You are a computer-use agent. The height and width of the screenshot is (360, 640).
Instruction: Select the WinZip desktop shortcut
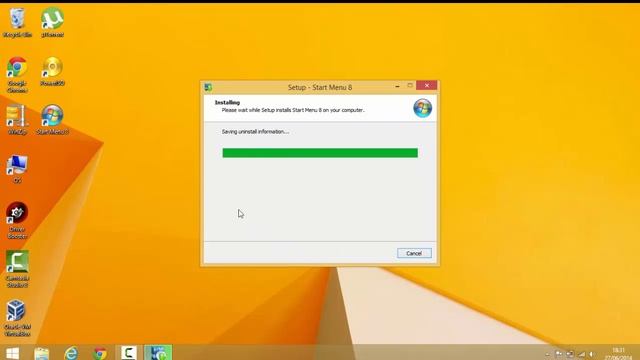coord(17,120)
